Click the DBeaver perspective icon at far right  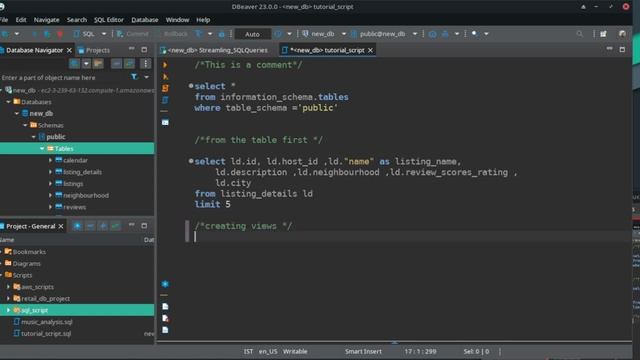(x=622, y=34)
